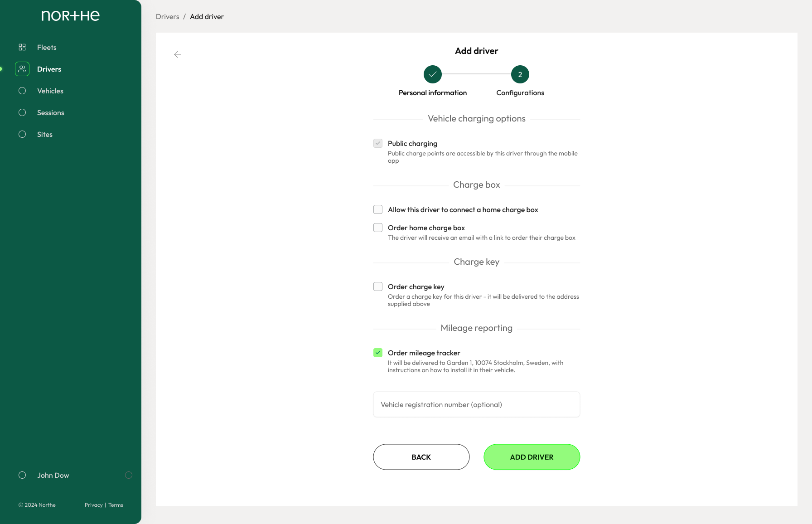Follow the Drivers breadcrumb link

(x=168, y=16)
